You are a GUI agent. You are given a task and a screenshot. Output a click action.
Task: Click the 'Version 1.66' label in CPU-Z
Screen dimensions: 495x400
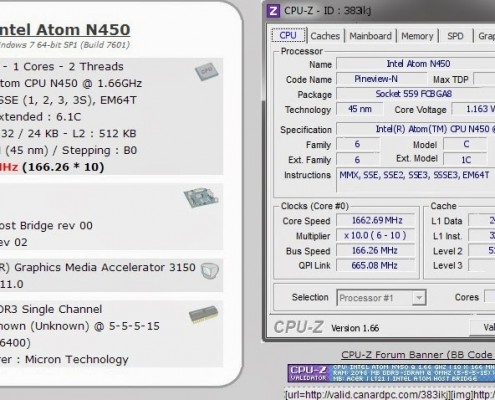355,328
